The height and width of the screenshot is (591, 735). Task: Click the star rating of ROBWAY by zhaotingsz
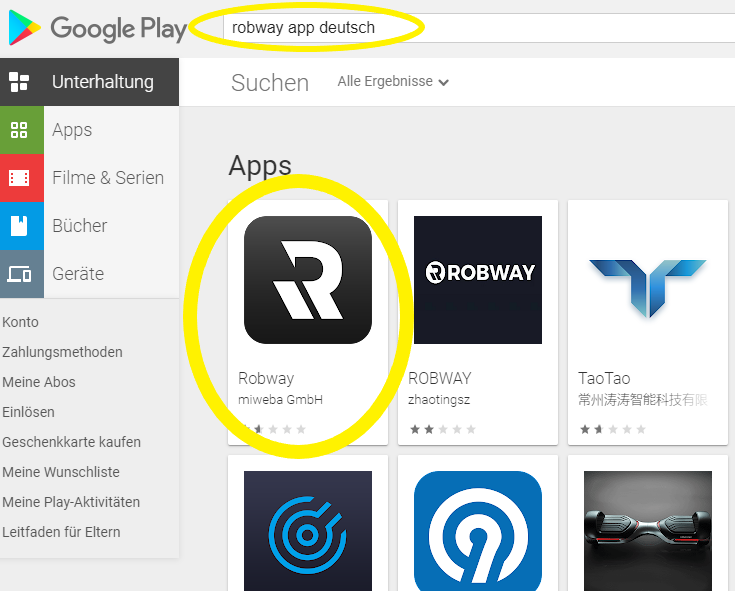tap(443, 429)
